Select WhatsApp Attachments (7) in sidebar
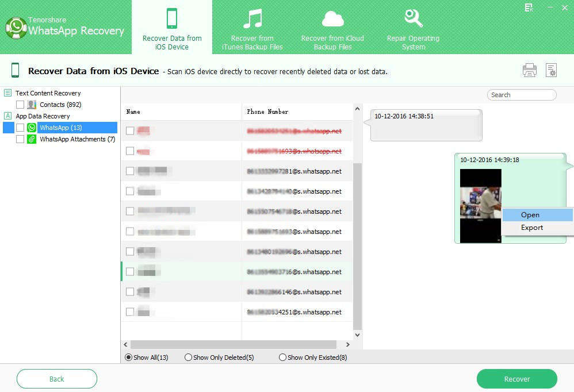This screenshot has width=574, height=392. pos(78,139)
